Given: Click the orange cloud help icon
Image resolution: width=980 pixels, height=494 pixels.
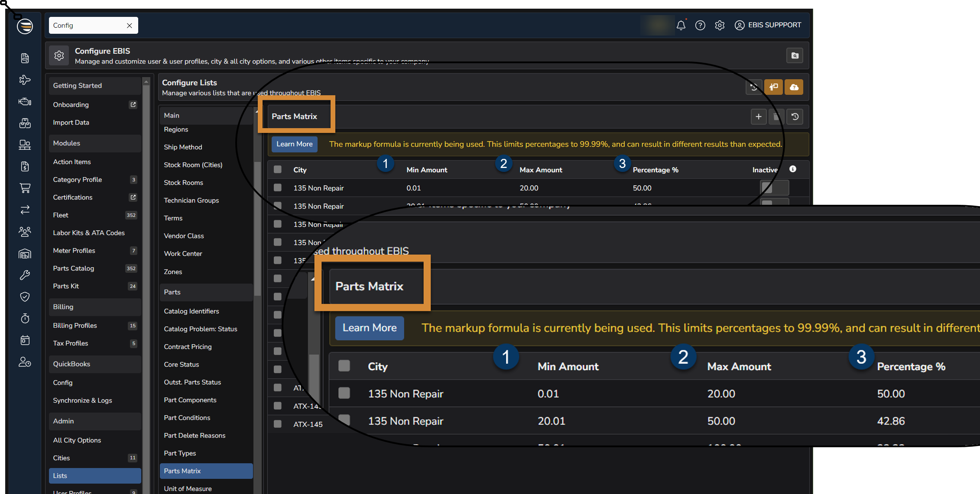Looking at the screenshot, I should point(794,87).
